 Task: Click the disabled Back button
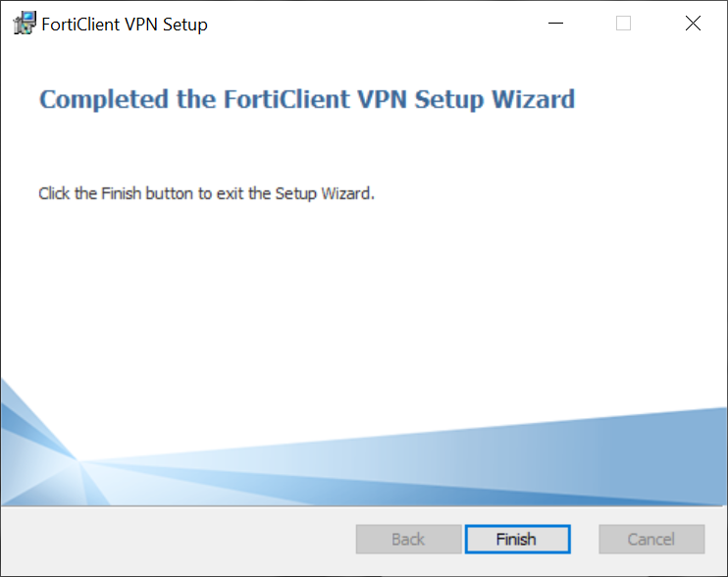pyautogui.click(x=408, y=539)
